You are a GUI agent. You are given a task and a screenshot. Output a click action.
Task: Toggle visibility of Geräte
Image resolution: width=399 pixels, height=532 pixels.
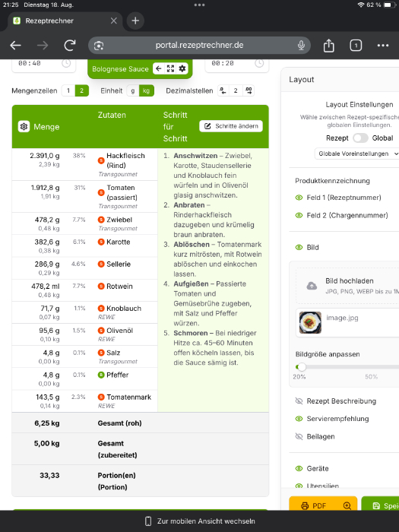pos(299,469)
